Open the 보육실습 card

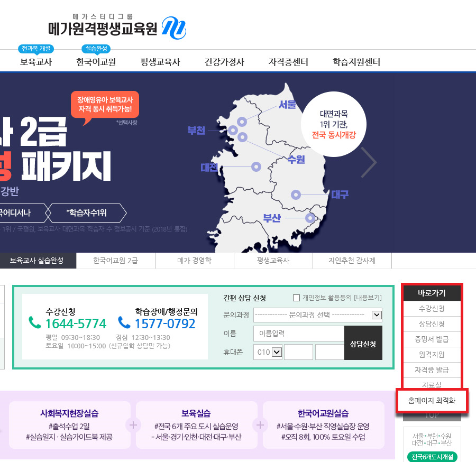pos(196,425)
